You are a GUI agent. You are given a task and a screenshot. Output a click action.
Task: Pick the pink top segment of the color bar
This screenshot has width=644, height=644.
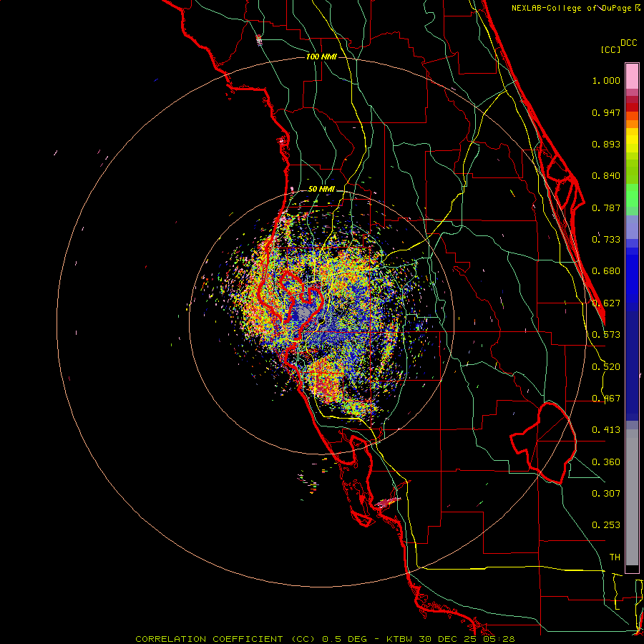point(632,76)
